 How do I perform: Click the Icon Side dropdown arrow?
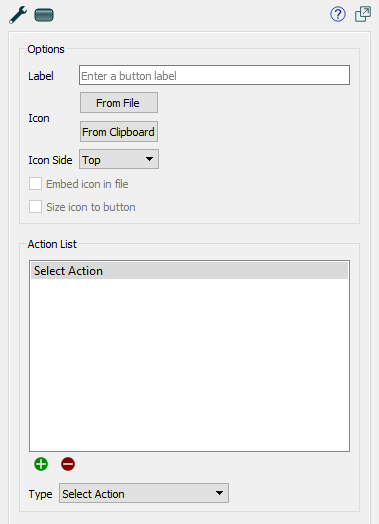[x=149, y=159]
